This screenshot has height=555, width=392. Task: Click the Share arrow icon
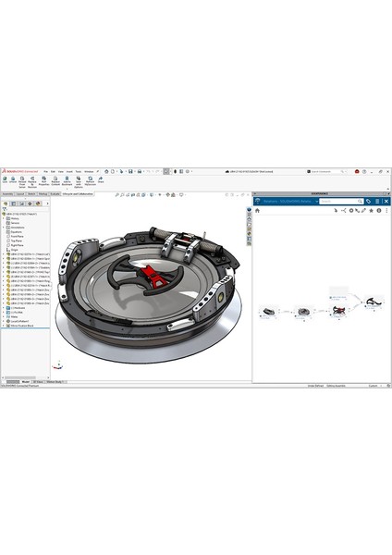101,179
